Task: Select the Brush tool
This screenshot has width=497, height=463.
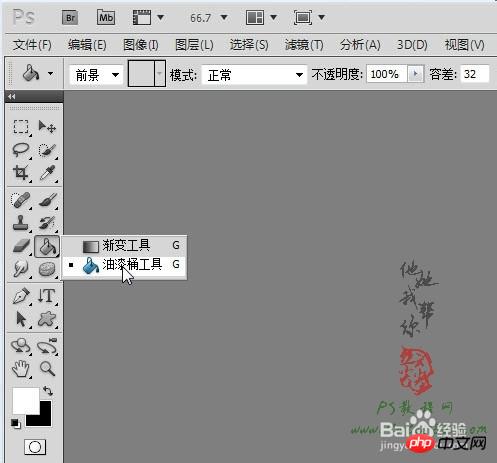Action: tap(47, 200)
